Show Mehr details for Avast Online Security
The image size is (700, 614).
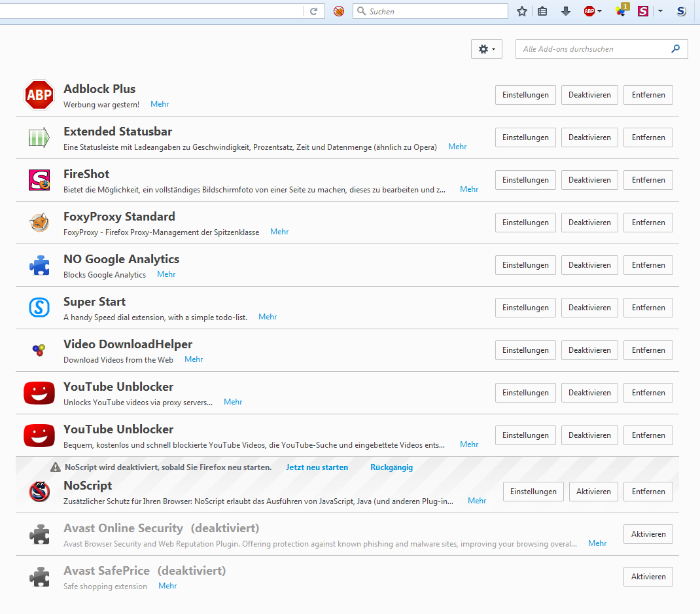point(597,543)
